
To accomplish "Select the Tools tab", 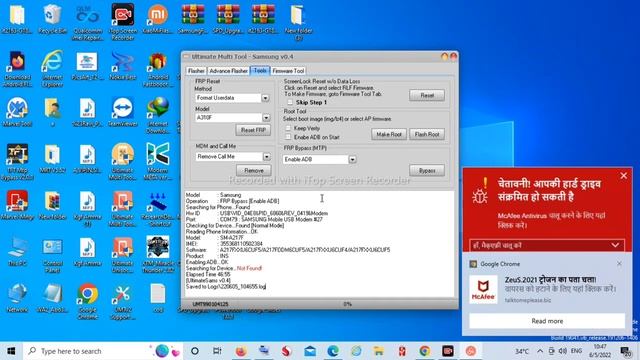I will 260,70.
